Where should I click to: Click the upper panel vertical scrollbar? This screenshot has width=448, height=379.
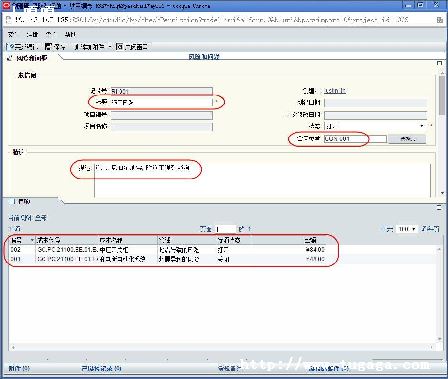click(442, 95)
